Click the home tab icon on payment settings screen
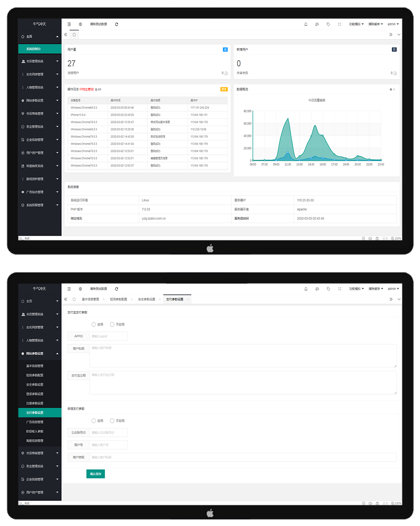 coord(74,299)
